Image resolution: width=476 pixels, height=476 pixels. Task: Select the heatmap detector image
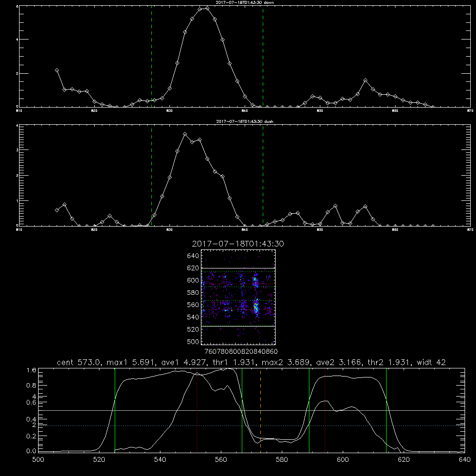(x=238, y=297)
